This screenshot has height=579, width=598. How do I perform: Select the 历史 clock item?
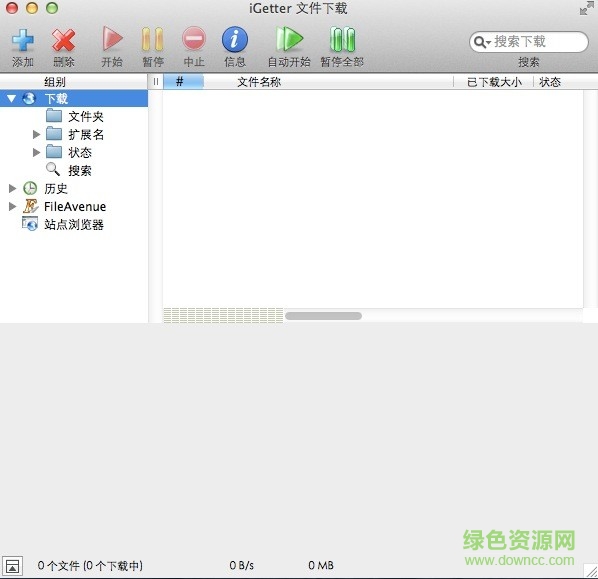(x=45, y=188)
